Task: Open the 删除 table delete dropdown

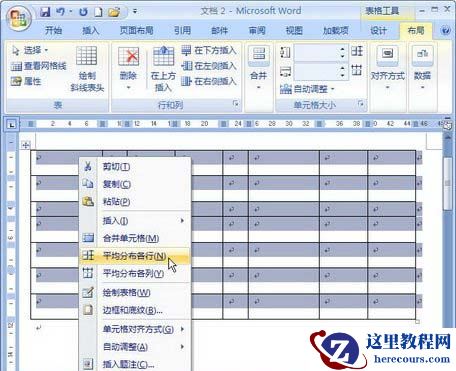Action: coord(128,69)
